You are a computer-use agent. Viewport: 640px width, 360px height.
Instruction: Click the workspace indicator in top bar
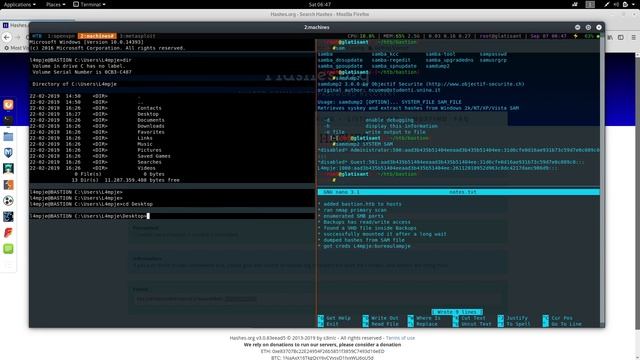tap(590, 4)
